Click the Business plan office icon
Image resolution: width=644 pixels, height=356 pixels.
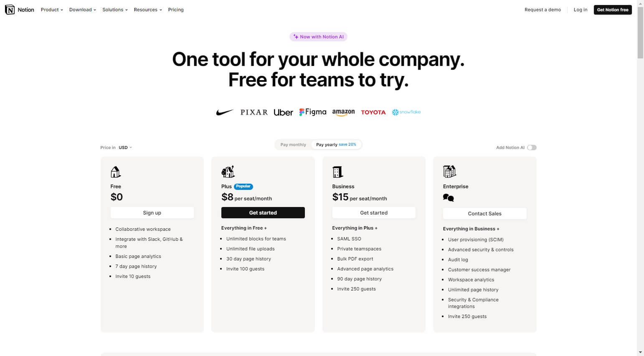[337, 172]
